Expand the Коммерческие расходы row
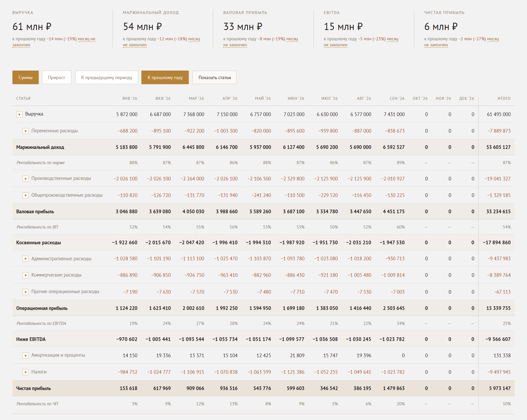Screen dimensions: 527x420 pyautogui.click(x=26, y=275)
